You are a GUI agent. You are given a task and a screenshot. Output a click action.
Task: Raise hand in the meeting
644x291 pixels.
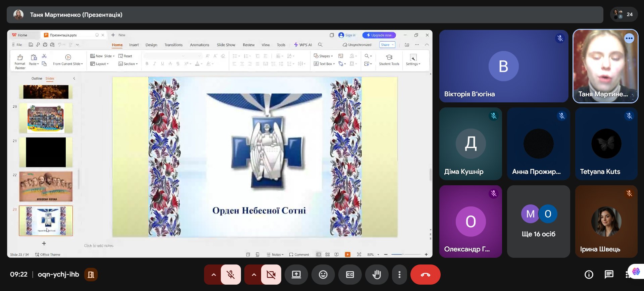(x=377, y=275)
